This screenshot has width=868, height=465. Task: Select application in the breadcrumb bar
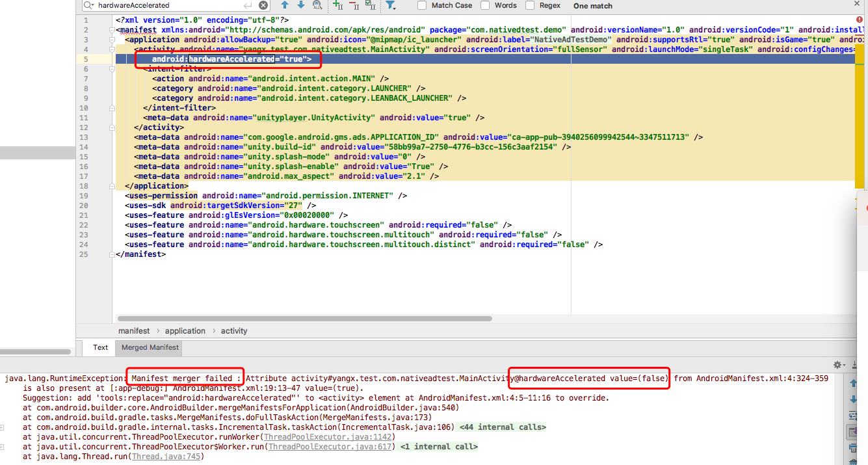point(185,330)
